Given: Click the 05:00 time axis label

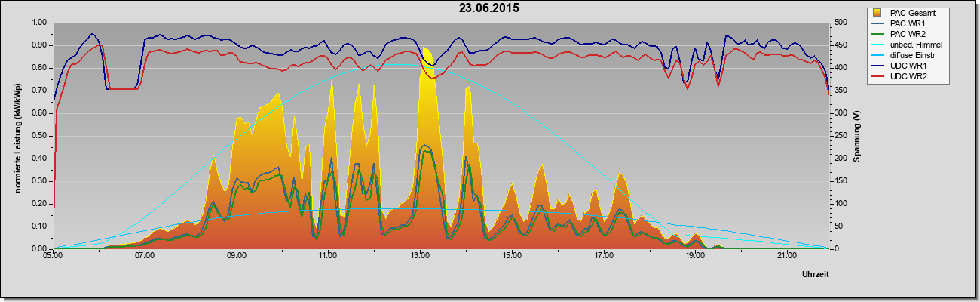Looking at the screenshot, I should point(53,255).
